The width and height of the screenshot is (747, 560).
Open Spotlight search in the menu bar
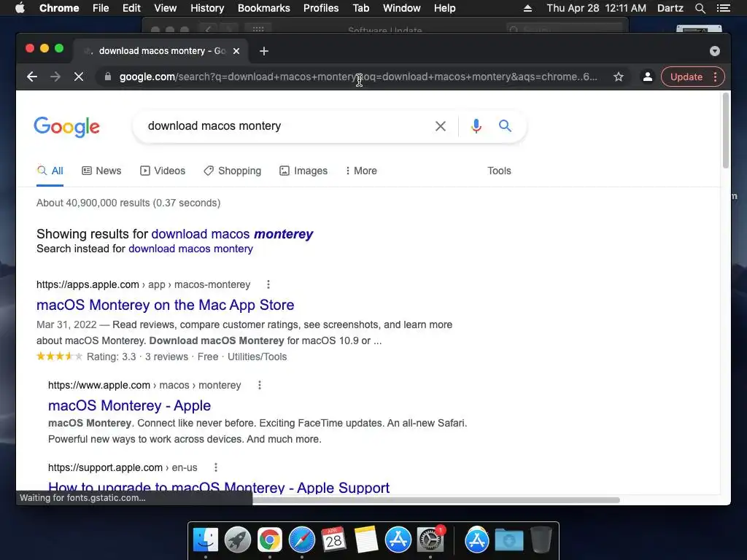coord(700,8)
